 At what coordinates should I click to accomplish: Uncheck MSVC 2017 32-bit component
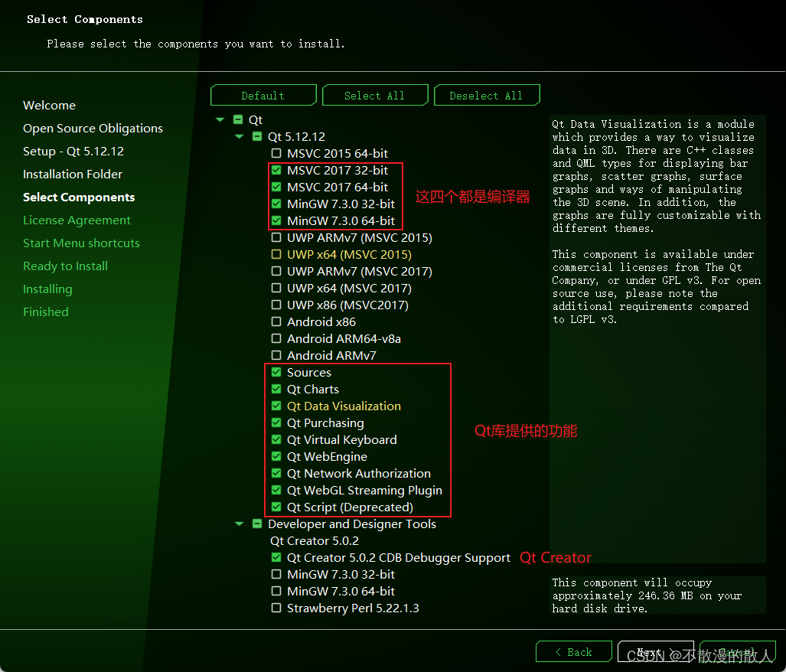276,170
